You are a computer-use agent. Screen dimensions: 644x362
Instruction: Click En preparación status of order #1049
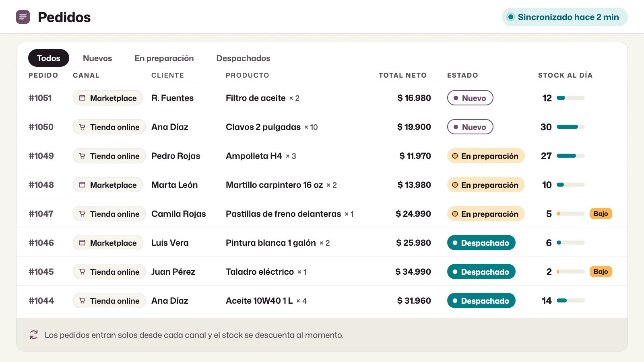(486, 156)
